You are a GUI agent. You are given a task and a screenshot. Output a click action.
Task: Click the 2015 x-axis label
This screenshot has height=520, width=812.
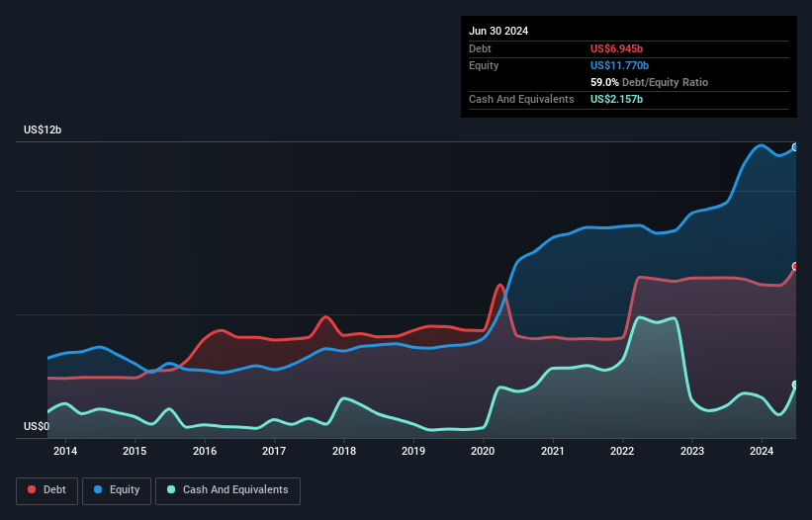click(135, 451)
